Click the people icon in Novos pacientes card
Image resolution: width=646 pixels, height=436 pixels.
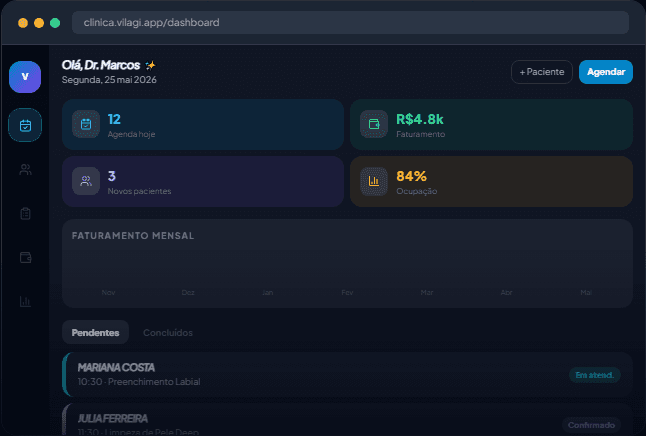tap(86, 181)
